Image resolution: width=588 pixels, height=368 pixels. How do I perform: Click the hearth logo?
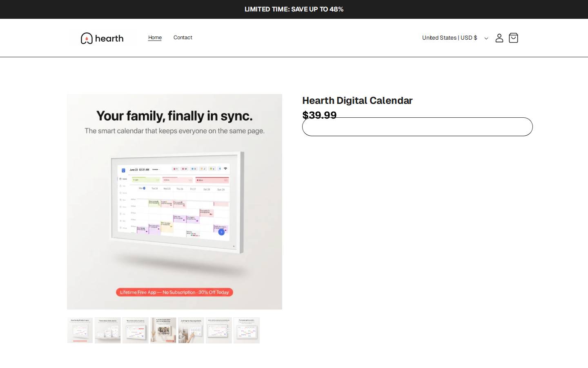[102, 38]
